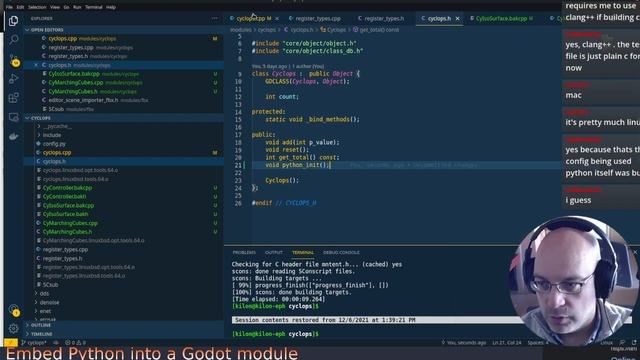Open CyController.bakcpp file
This screenshot has width=640, height=360.
pyautogui.click(x=67, y=188)
